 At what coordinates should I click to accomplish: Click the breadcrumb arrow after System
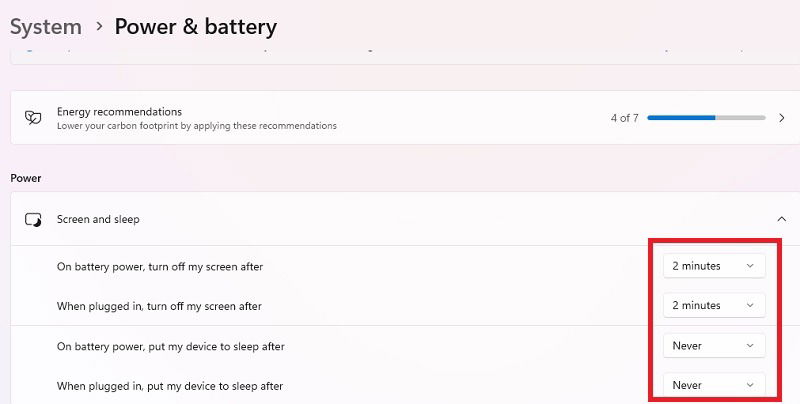(99, 26)
